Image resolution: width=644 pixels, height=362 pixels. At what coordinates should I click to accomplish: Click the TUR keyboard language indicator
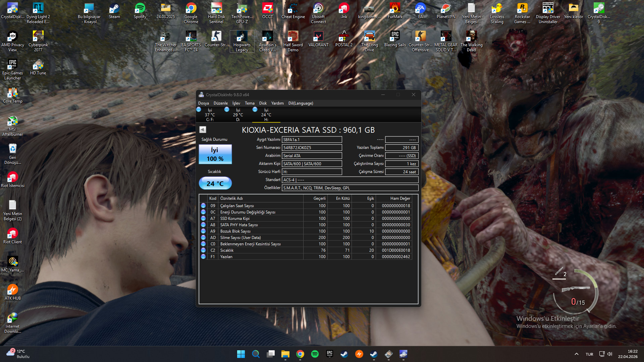coord(589,354)
